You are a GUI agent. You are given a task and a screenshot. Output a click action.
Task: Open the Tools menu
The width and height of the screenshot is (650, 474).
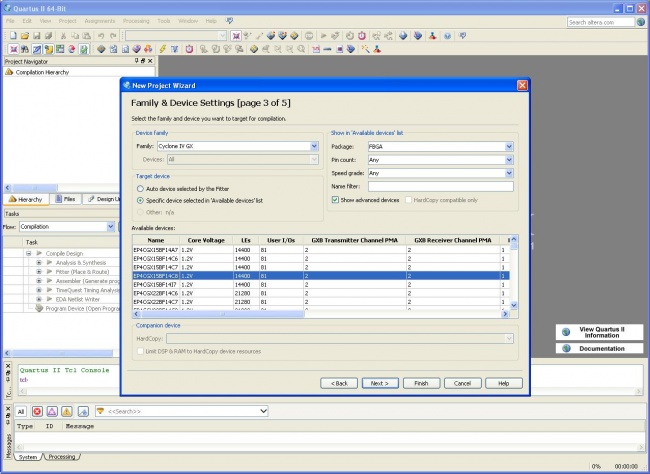tap(164, 21)
